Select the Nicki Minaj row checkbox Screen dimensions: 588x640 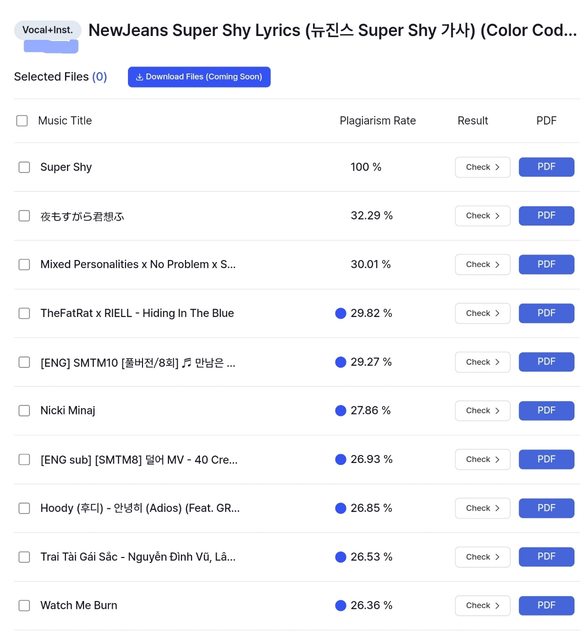point(24,411)
